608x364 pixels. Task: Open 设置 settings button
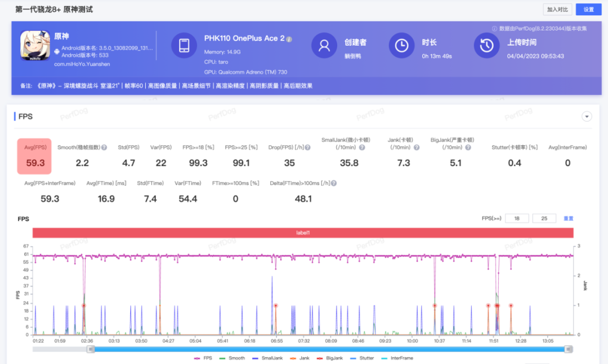pyautogui.click(x=588, y=10)
